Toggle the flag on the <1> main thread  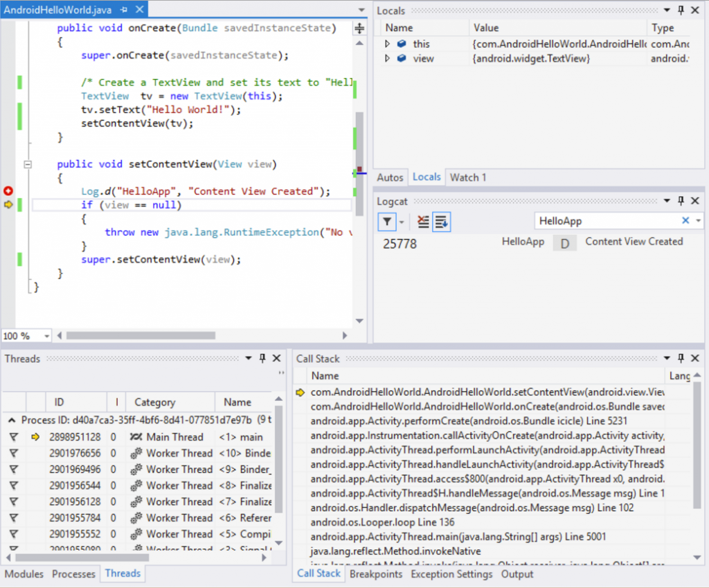[x=15, y=436]
